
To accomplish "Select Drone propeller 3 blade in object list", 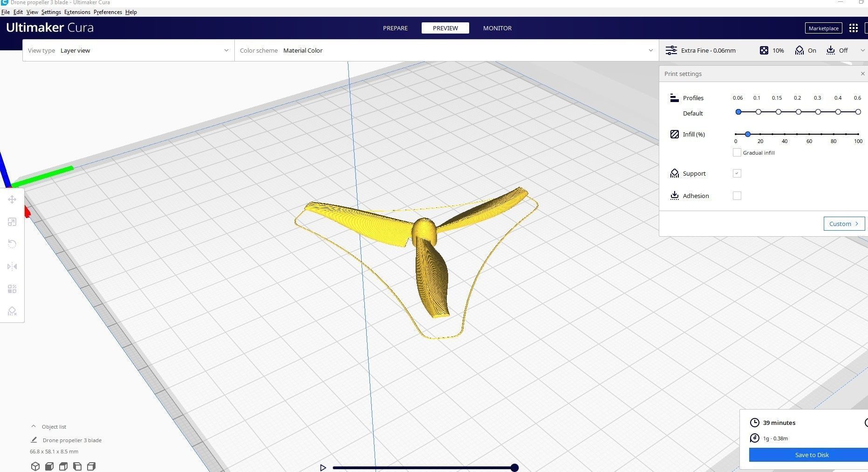I will [72, 440].
